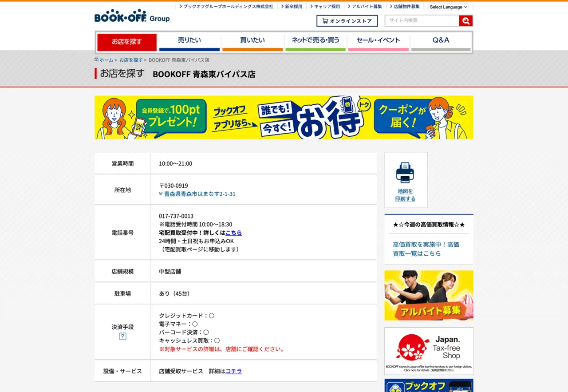
Task: Select the セール・イベント navigation tab
Action: point(379,42)
